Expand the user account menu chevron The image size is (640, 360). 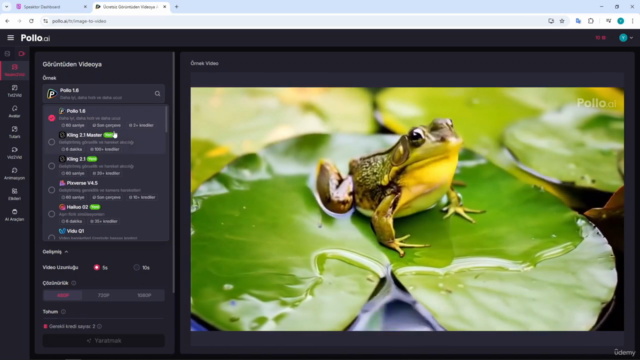click(x=631, y=38)
